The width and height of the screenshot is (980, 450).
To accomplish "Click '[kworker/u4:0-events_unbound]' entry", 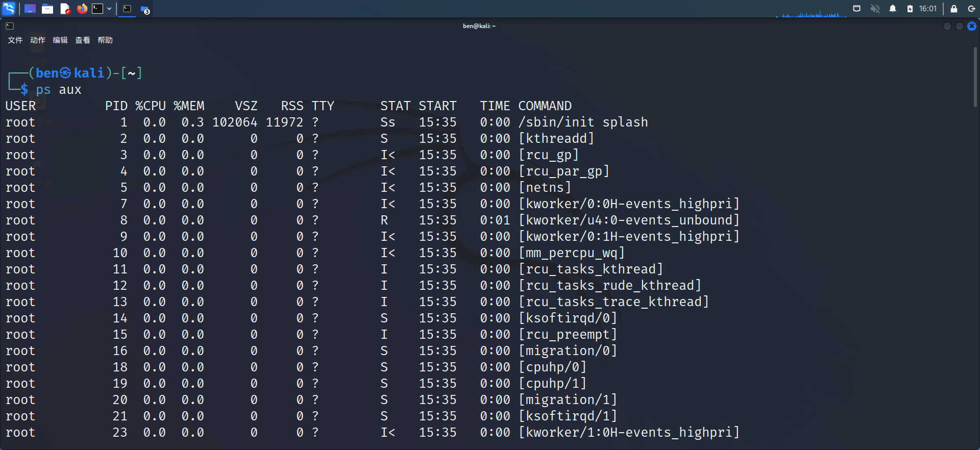I will tap(629, 220).
